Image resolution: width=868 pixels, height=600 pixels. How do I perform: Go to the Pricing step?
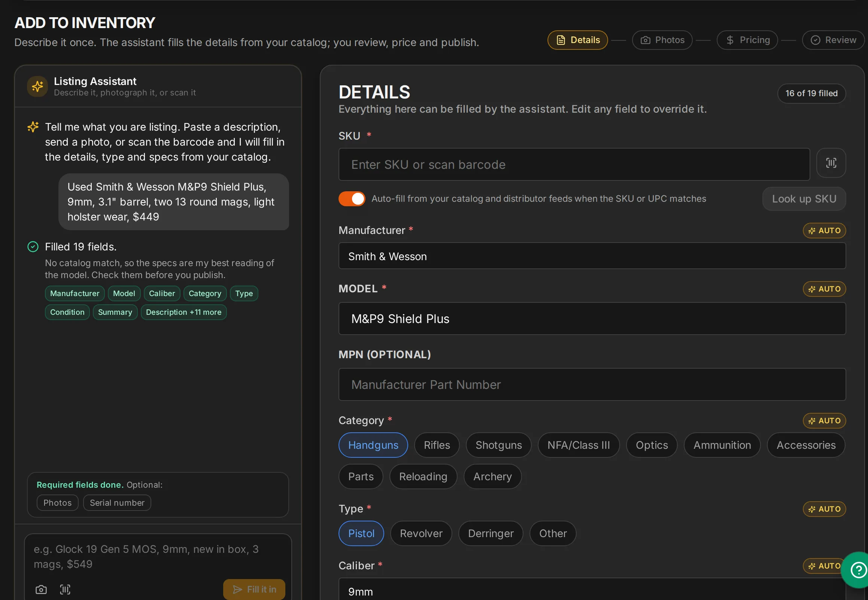747,40
